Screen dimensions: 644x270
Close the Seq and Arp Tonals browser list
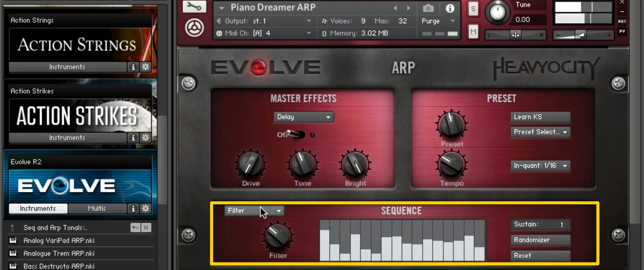coord(146,228)
